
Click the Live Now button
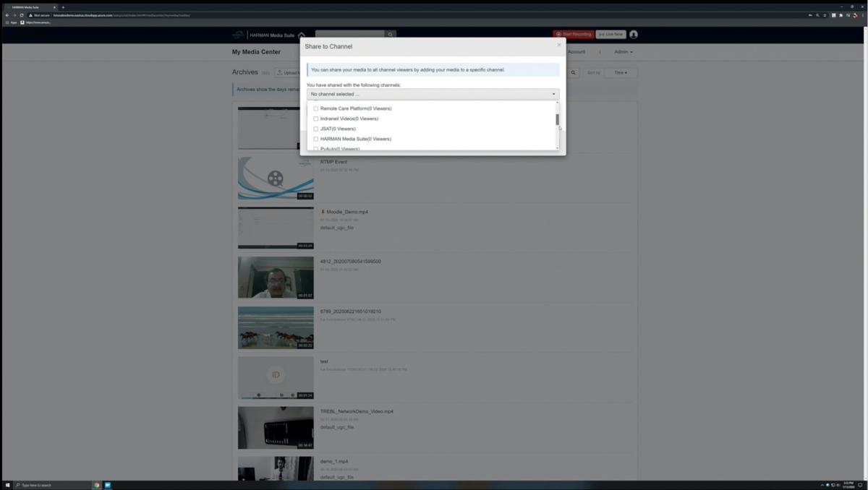click(x=610, y=34)
